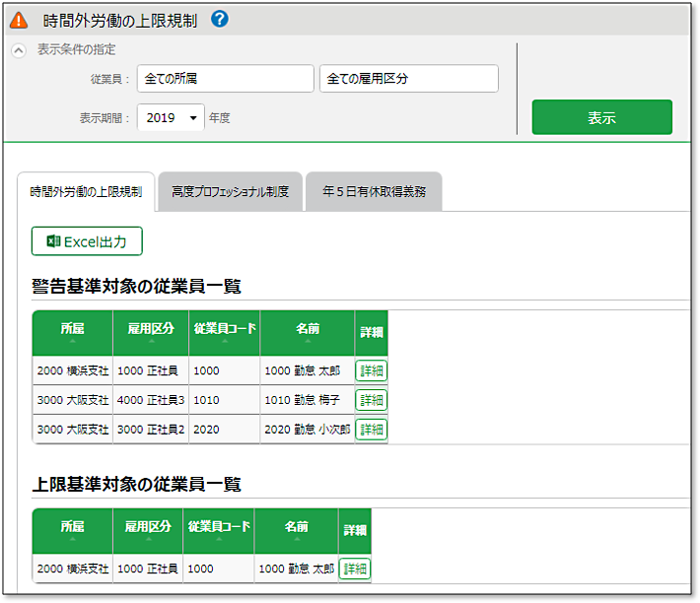700x603 pixels.
Task: Sort upper-limit list by 従業員コード column
Action: 219,531
